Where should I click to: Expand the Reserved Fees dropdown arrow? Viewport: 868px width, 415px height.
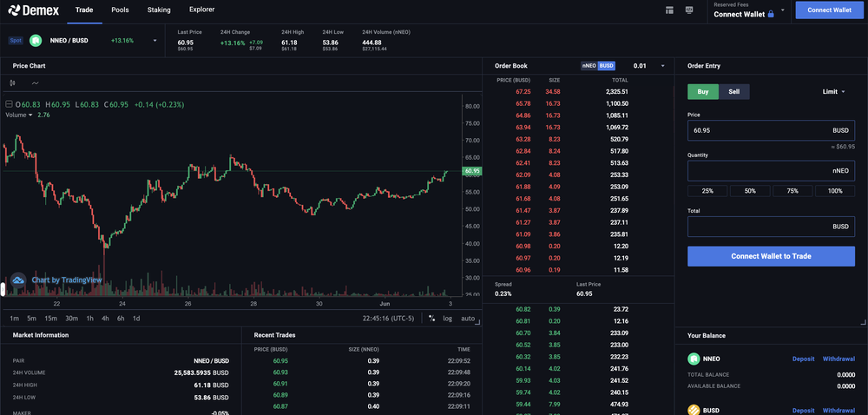point(783,10)
